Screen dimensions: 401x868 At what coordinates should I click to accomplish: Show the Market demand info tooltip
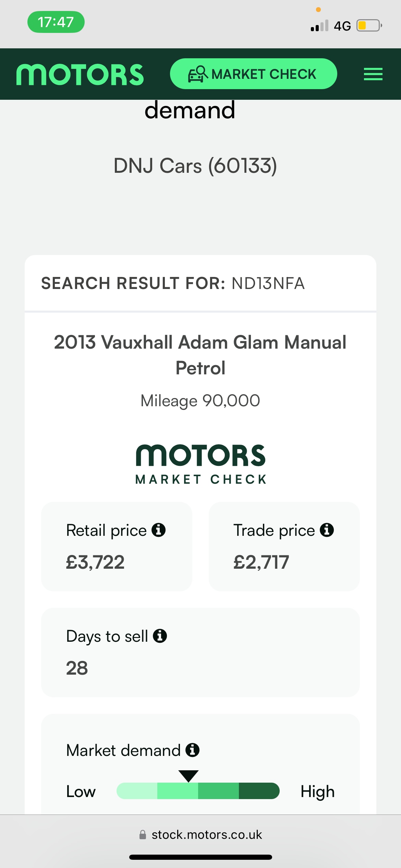[x=192, y=750]
